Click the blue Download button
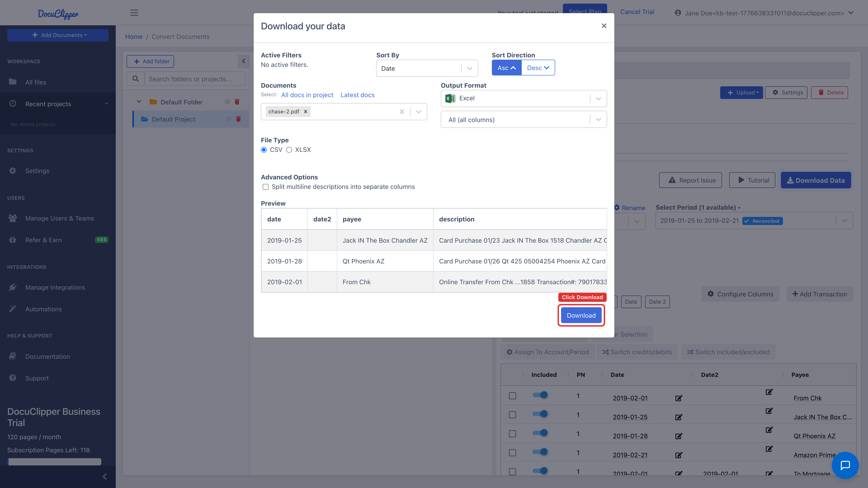The width and height of the screenshot is (868, 488). 581,315
